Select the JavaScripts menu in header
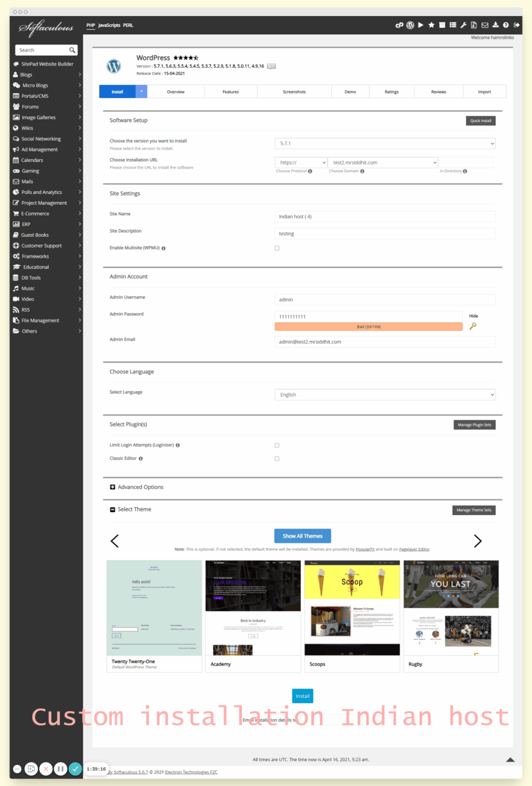The image size is (532, 786). (109, 25)
